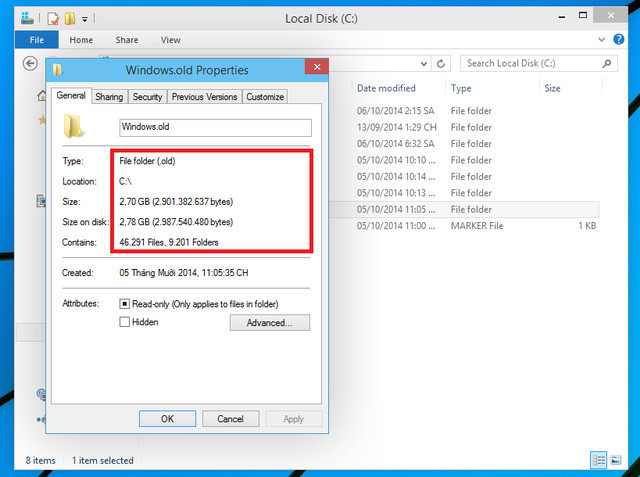The image size is (640, 477).
Task: Dismiss dialog with the Cancel button
Action: point(231,419)
